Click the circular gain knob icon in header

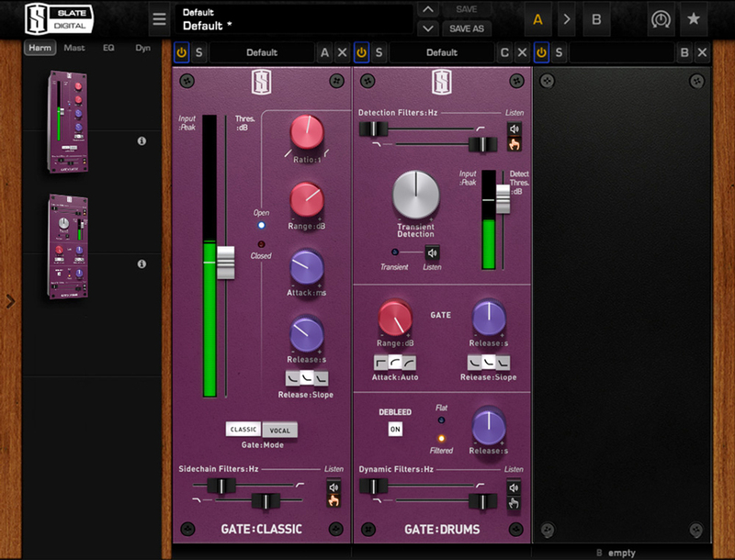pyautogui.click(x=661, y=19)
